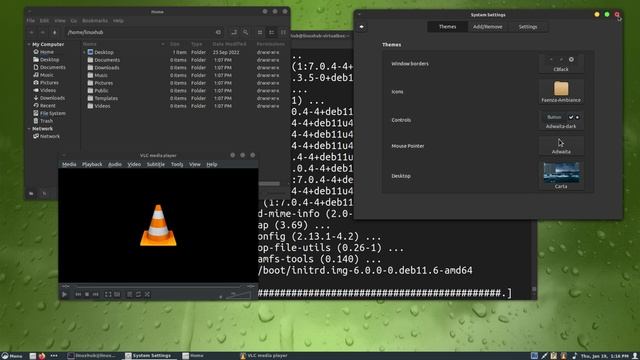Click VLC stop playback button
This screenshot has height=360, width=640.
tap(87, 294)
